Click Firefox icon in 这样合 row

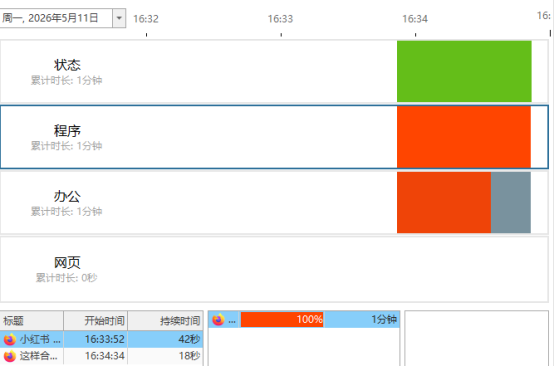10,356
